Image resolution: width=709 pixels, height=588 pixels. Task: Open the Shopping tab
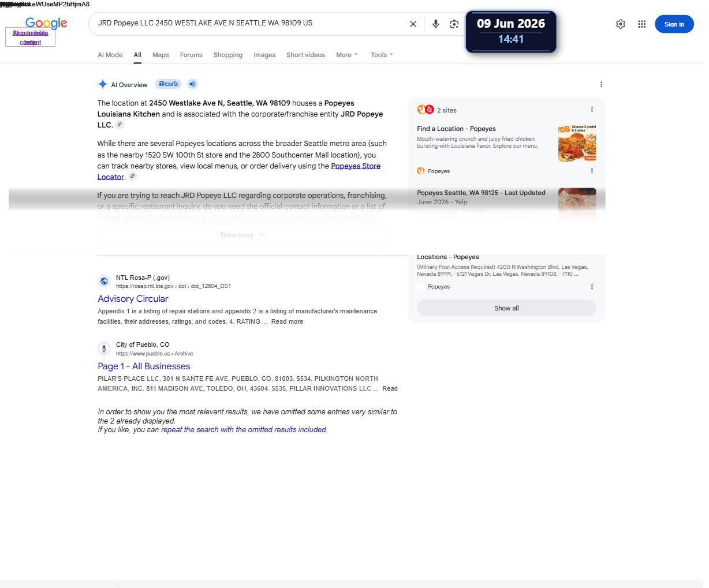tap(228, 55)
